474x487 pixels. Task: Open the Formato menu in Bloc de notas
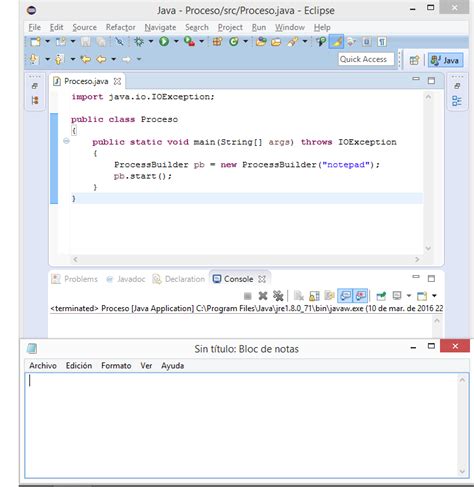click(x=116, y=366)
